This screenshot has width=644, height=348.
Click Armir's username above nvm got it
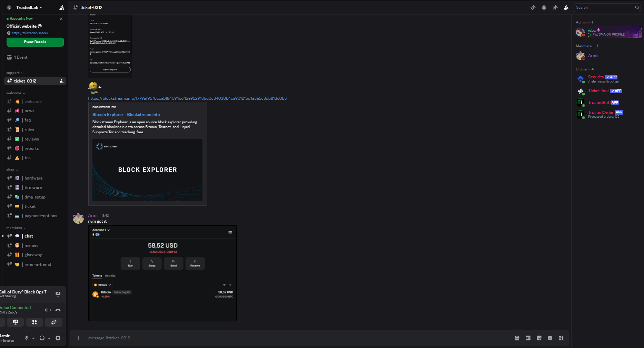(93, 215)
